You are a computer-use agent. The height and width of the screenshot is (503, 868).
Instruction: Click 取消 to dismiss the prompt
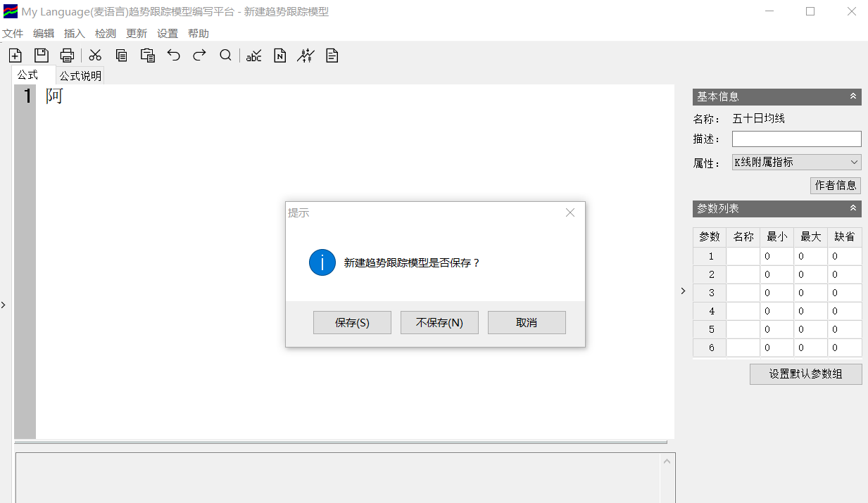(x=527, y=322)
